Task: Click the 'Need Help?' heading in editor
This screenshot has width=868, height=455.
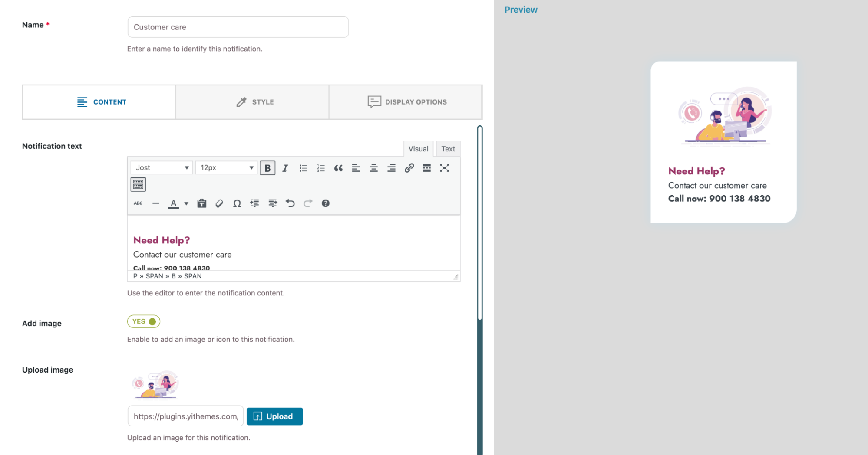Action: pos(162,240)
